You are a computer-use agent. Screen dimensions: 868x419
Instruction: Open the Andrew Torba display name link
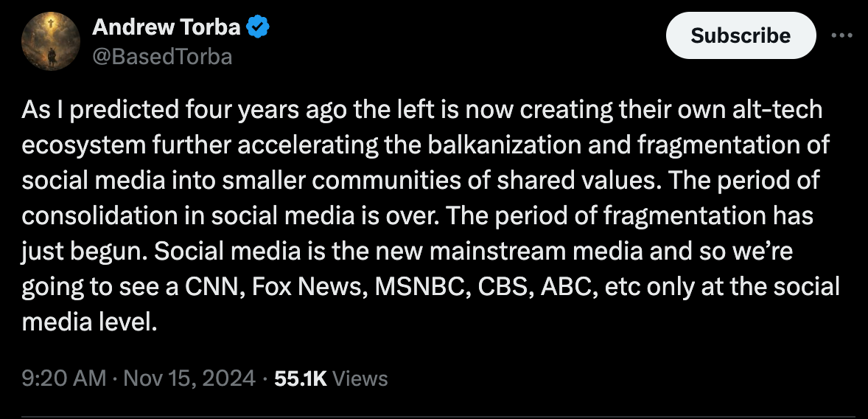(166, 27)
